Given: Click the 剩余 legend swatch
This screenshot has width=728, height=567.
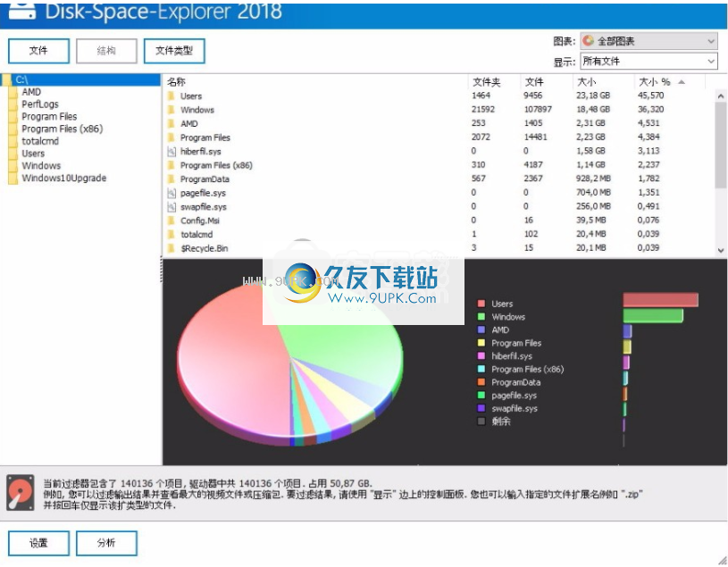Looking at the screenshot, I should pyautogui.click(x=481, y=421).
